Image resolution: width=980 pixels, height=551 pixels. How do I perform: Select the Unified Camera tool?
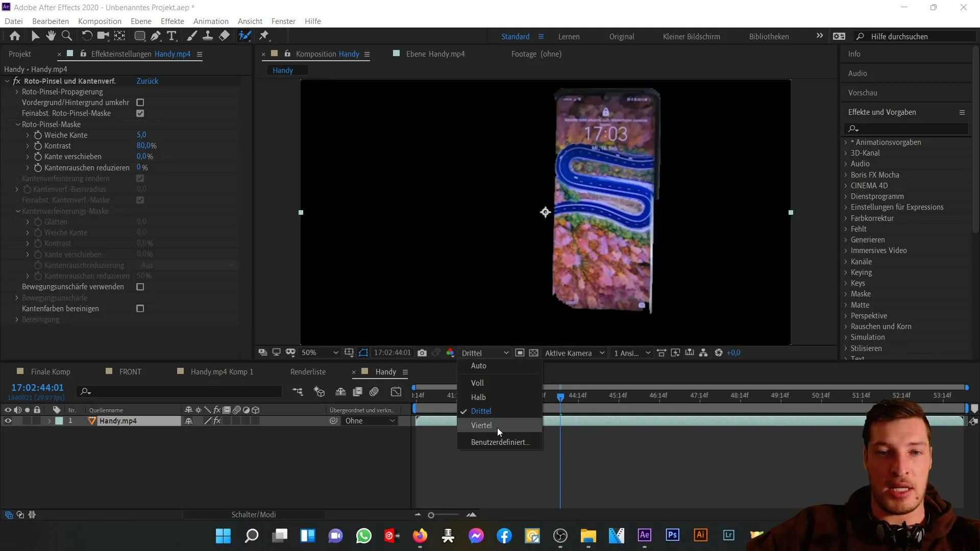(103, 36)
